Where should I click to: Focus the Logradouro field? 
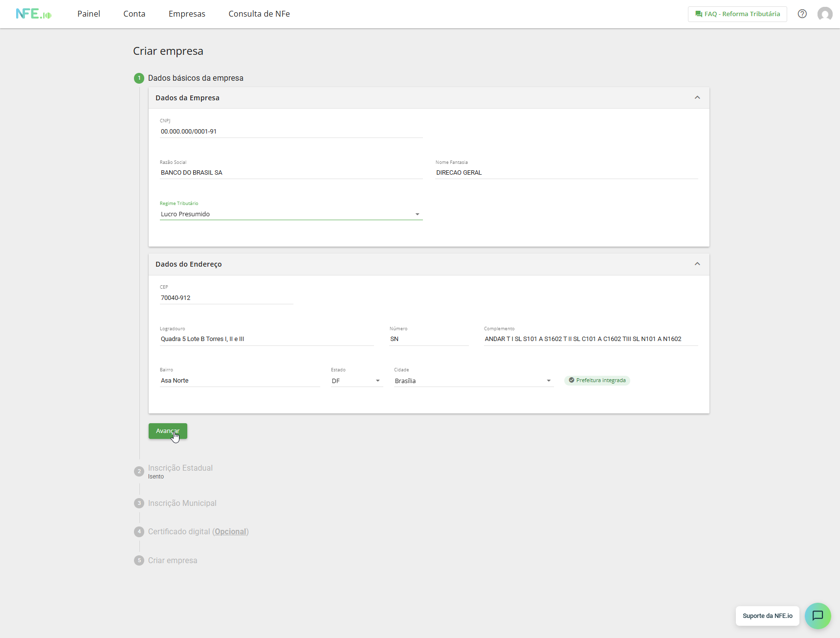pyautogui.click(x=267, y=339)
